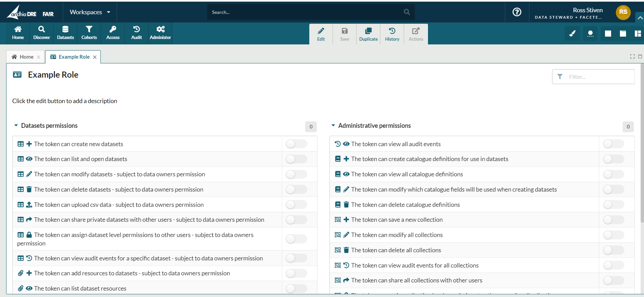Click the Duplicate button
The width and height of the screenshot is (644, 297).
pyautogui.click(x=368, y=34)
